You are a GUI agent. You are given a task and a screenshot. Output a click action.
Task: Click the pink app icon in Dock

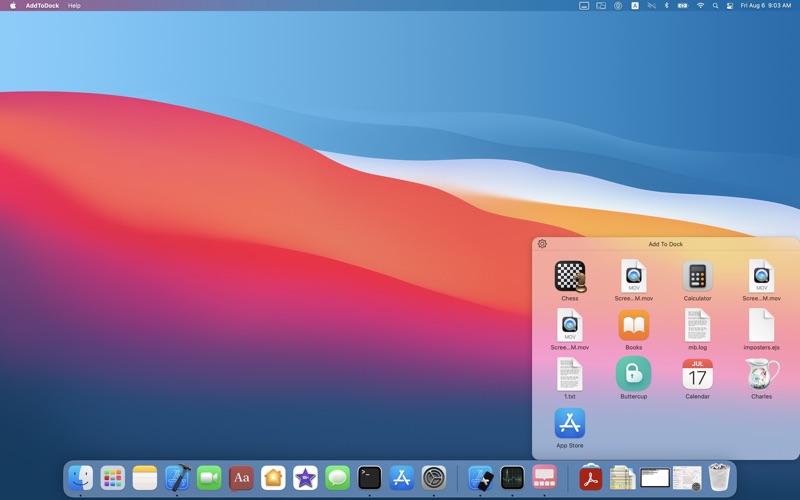(544, 478)
